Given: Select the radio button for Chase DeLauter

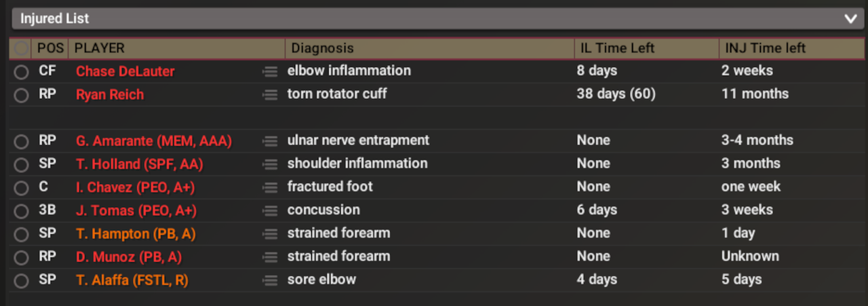Looking at the screenshot, I should point(22,72).
